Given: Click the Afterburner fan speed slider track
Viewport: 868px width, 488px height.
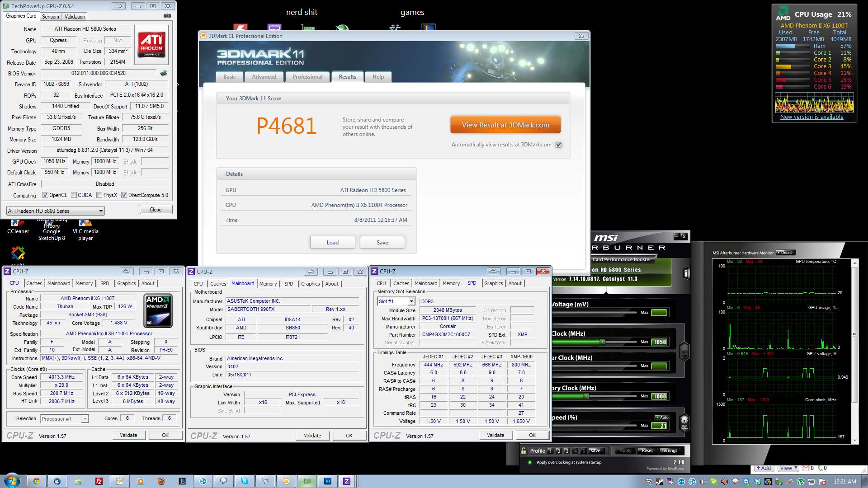Looking at the screenshot, I should pos(594,426).
